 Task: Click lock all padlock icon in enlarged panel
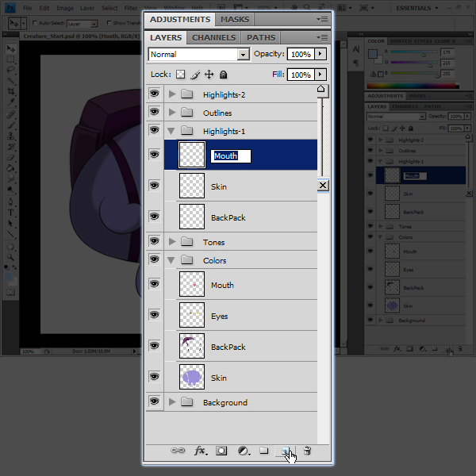pyautogui.click(x=224, y=75)
